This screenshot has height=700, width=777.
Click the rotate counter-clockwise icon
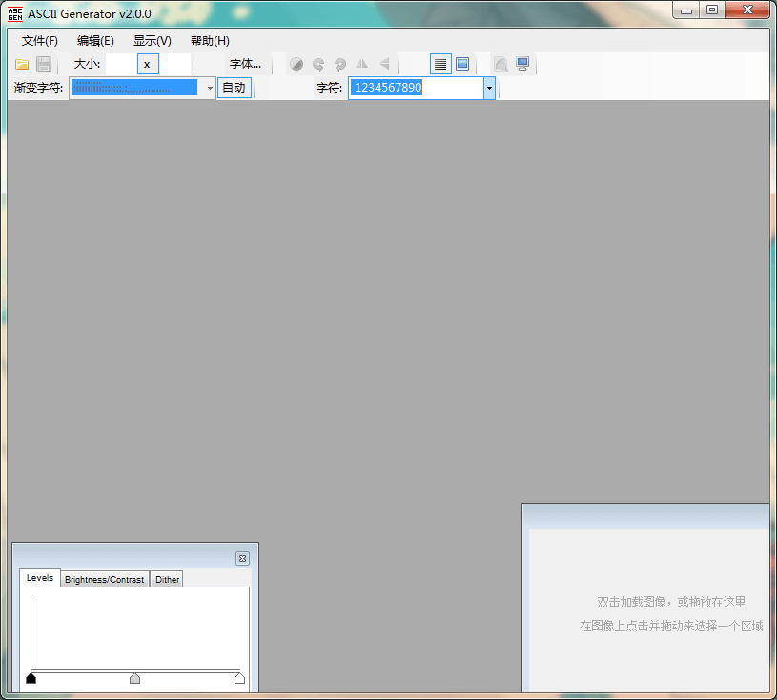(318, 65)
